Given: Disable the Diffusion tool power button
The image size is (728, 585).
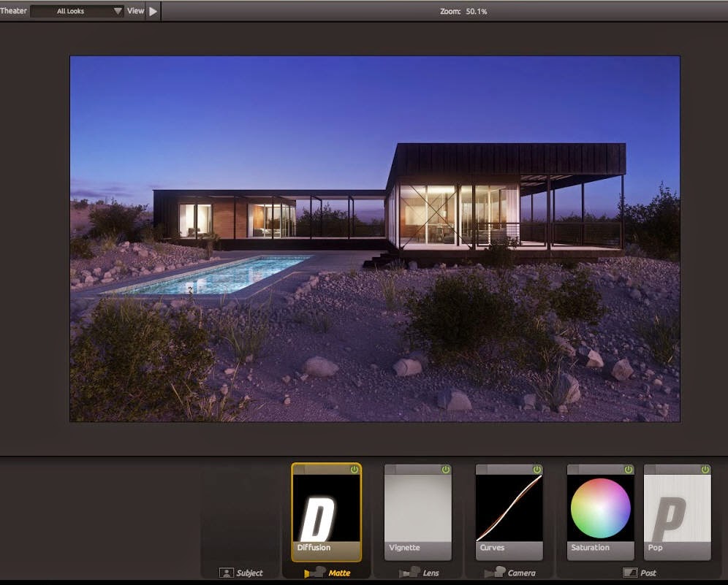Looking at the screenshot, I should tap(354, 470).
